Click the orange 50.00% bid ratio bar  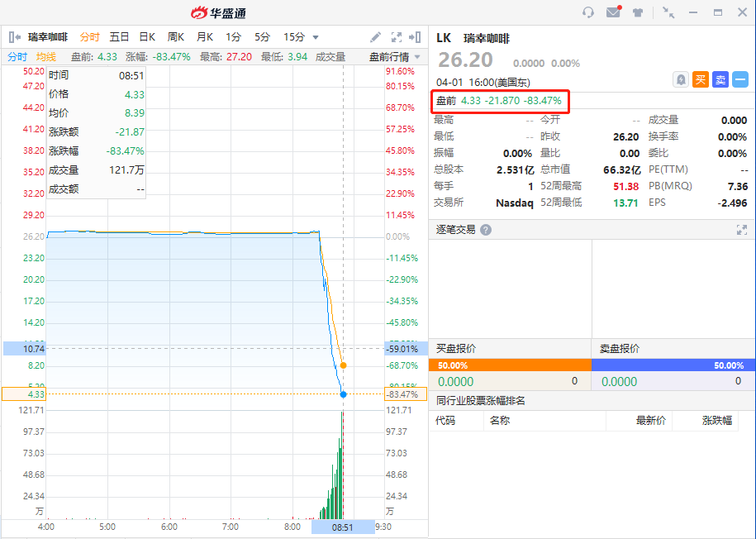coord(510,365)
